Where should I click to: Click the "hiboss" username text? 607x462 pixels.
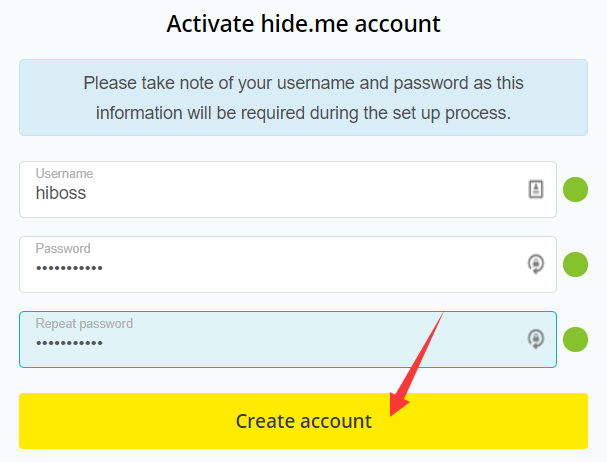(61, 193)
